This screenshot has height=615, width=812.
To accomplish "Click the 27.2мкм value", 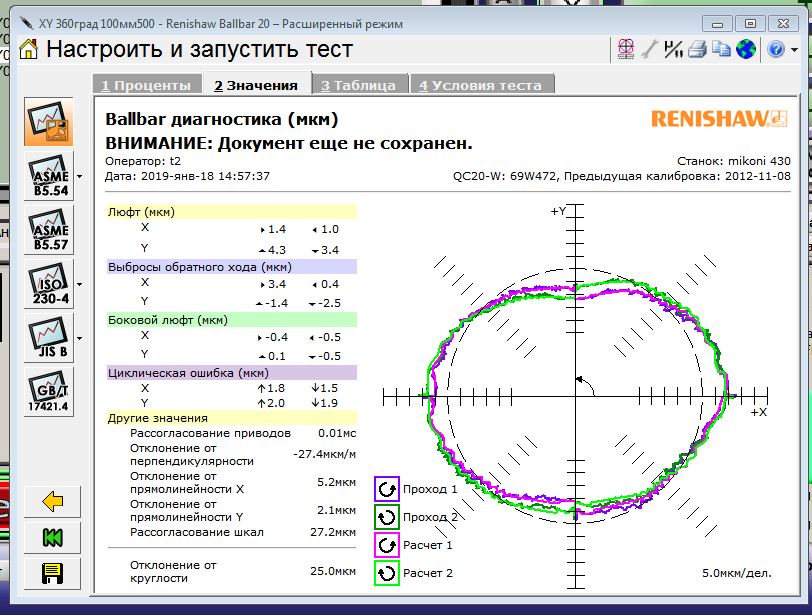I will (x=333, y=532).
